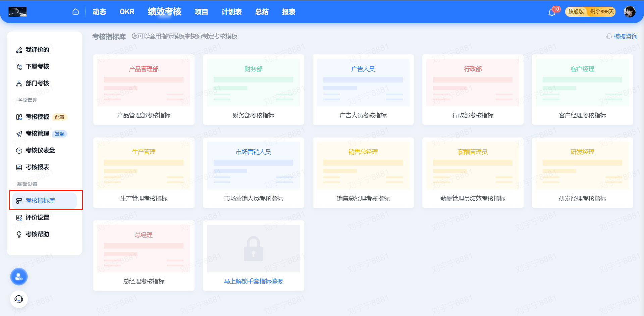This screenshot has height=316, width=644.
Task: Click the pencil icon beside 我评价的
Action: 19,50
